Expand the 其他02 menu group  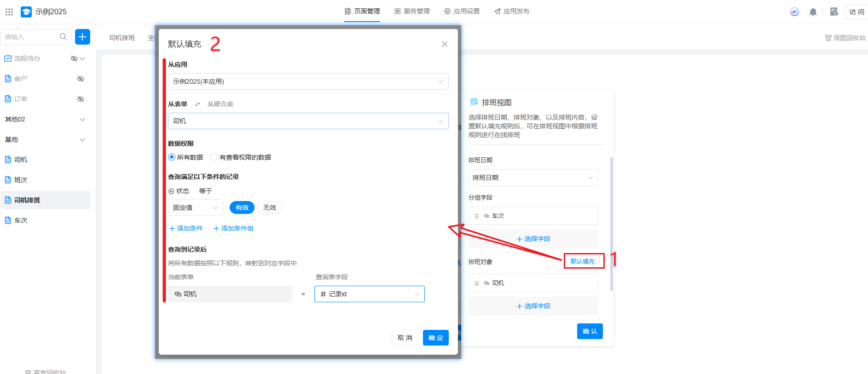(82, 119)
